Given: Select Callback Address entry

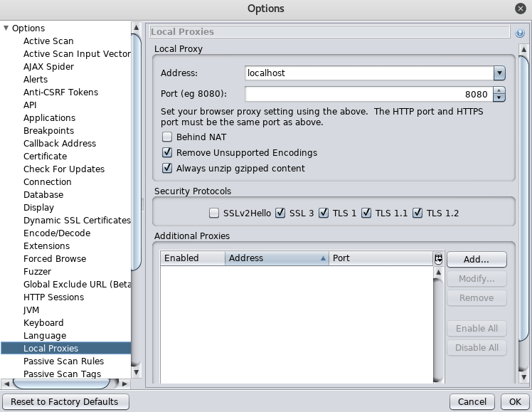Looking at the screenshot, I should (60, 144).
